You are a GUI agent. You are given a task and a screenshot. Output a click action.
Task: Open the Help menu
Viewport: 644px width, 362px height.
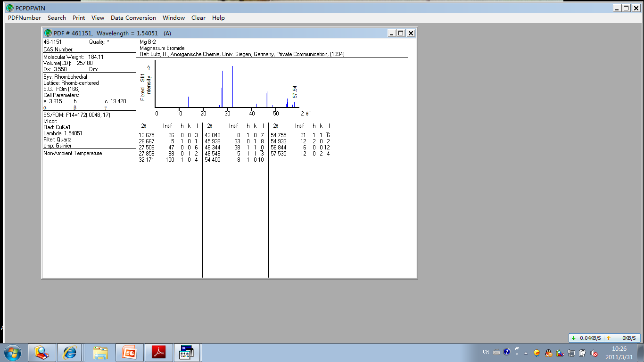pyautogui.click(x=218, y=18)
